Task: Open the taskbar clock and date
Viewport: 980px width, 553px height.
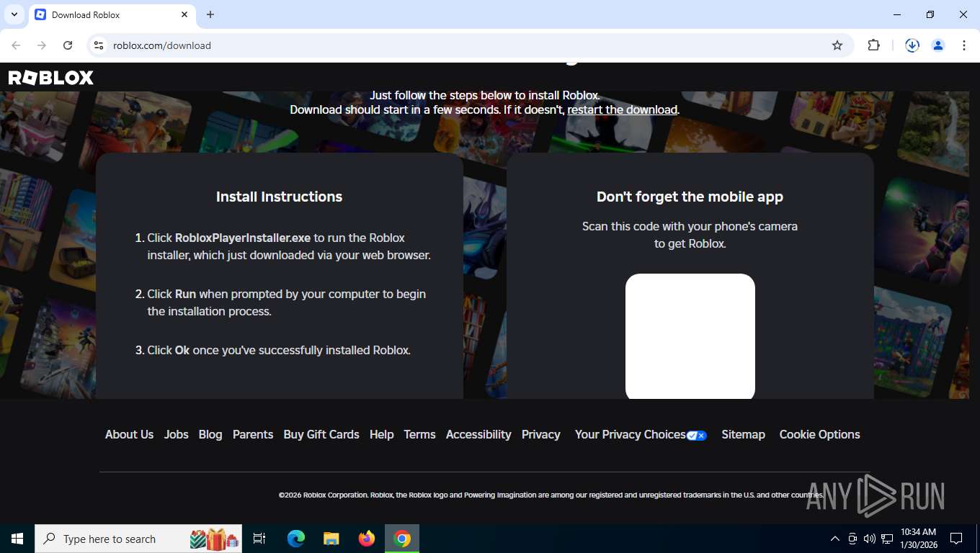Action: pyautogui.click(x=918, y=539)
